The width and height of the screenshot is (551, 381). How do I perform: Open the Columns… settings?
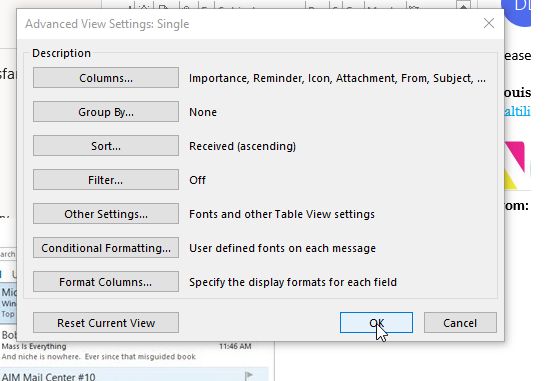click(x=106, y=78)
